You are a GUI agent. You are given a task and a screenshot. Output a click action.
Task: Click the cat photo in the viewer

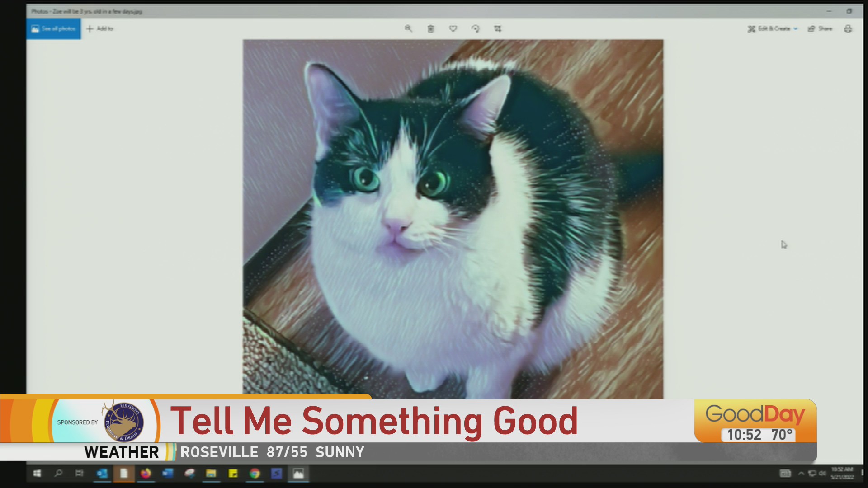453,219
